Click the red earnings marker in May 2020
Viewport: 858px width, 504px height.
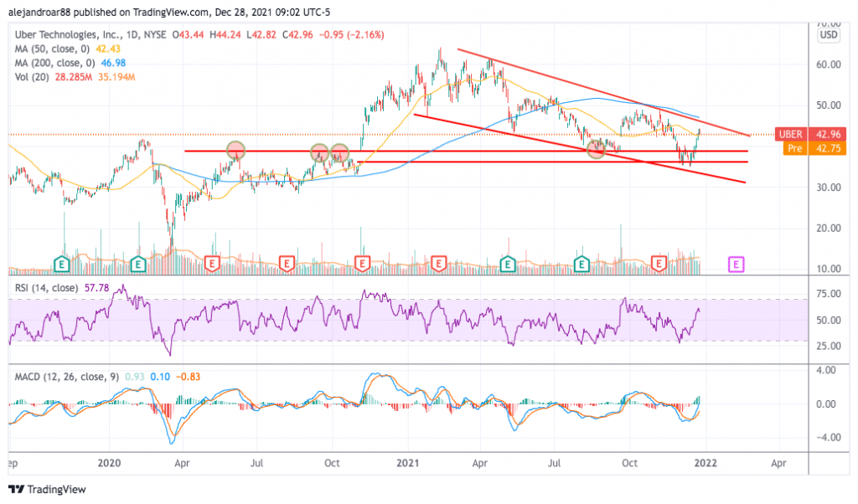point(212,265)
